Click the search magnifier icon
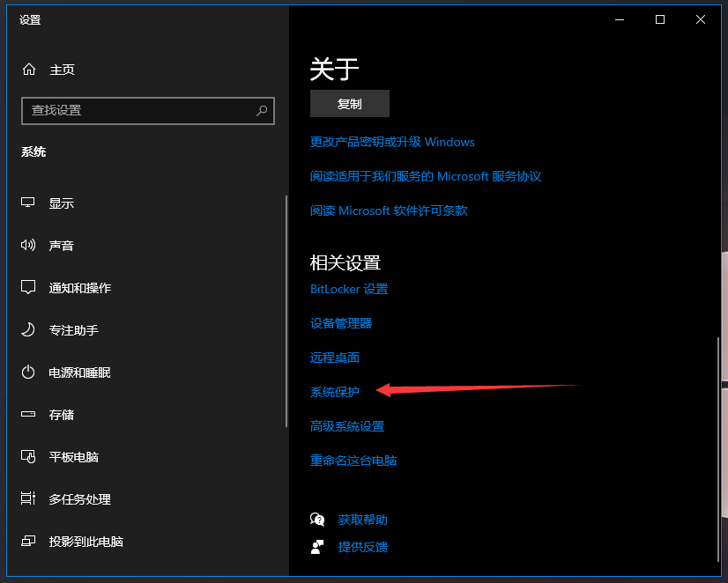Viewport: 728px width, 583px height. (262, 111)
